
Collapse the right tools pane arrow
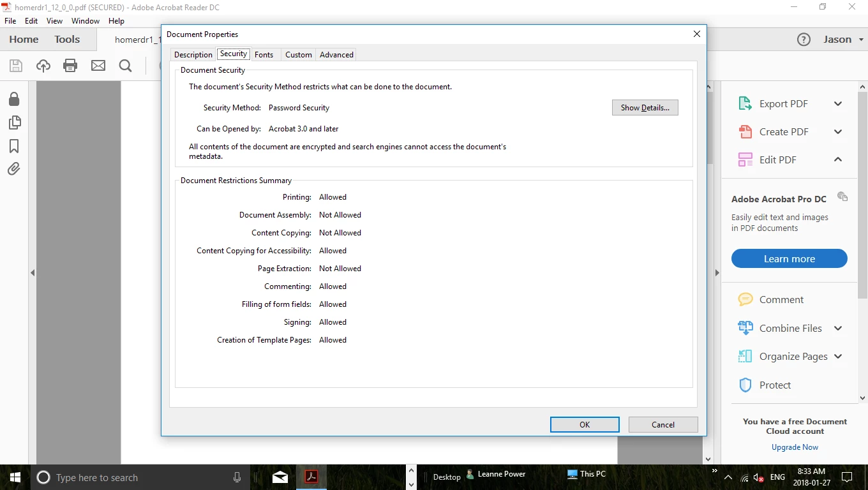717,272
